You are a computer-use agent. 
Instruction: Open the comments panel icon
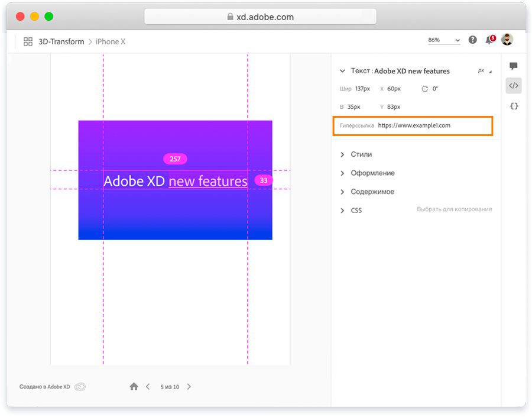513,66
